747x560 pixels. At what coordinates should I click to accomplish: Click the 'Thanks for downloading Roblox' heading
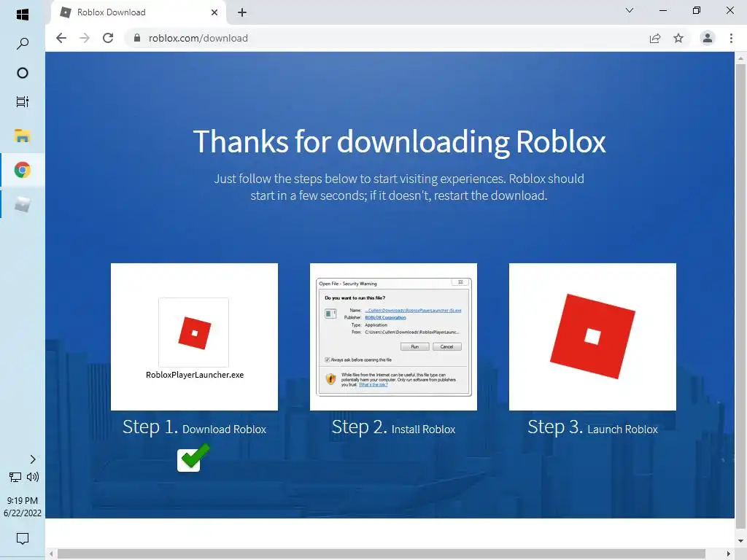399,141
